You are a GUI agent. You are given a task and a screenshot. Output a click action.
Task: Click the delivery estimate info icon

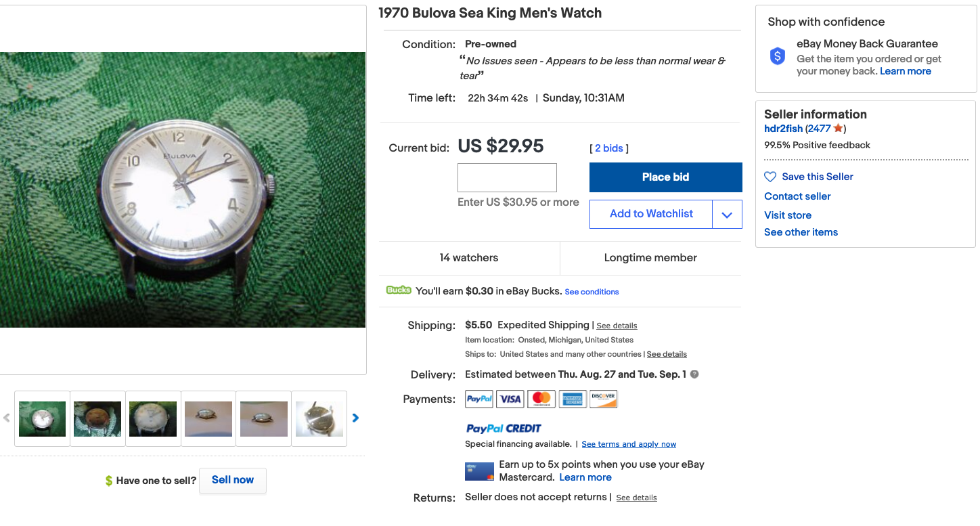pyautogui.click(x=694, y=374)
